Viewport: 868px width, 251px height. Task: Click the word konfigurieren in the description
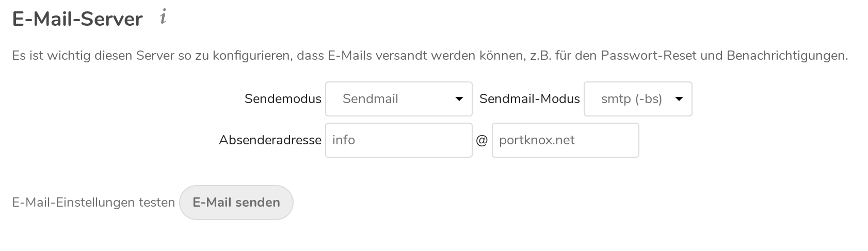pos(252,56)
